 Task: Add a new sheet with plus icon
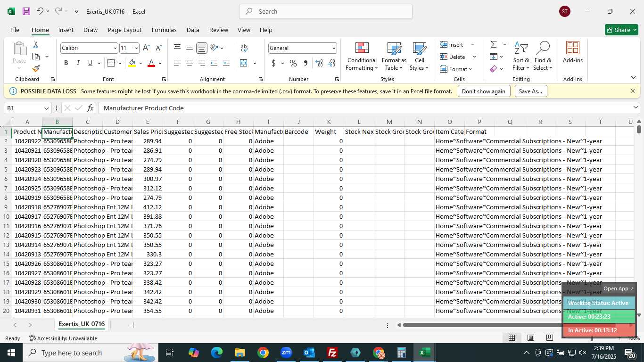[133, 325]
